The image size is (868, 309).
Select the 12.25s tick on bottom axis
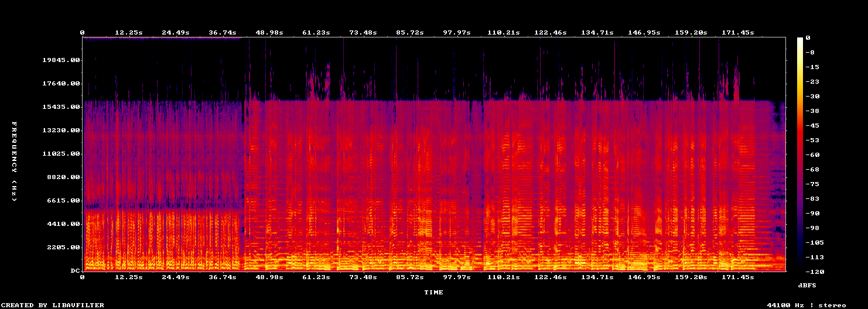pyautogui.click(x=129, y=277)
